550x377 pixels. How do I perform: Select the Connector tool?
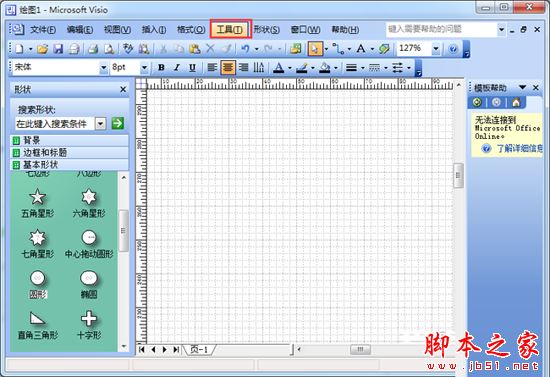338,49
